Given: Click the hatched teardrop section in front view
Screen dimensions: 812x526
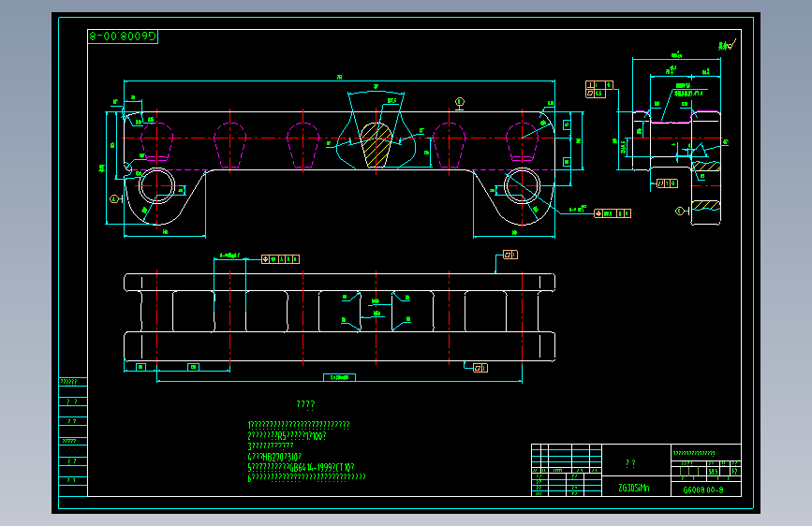Looking at the screenshot, I should click(x=376, y=145).
